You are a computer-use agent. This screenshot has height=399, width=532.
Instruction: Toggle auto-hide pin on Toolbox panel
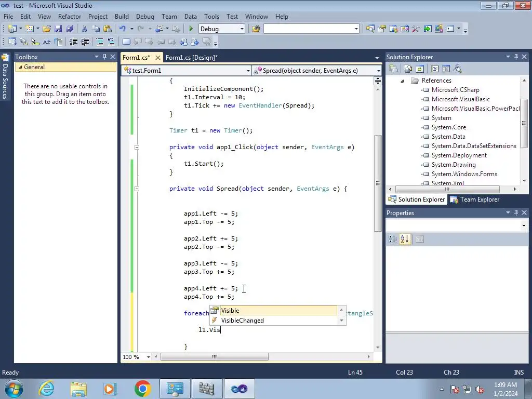[x=104, y=57]
